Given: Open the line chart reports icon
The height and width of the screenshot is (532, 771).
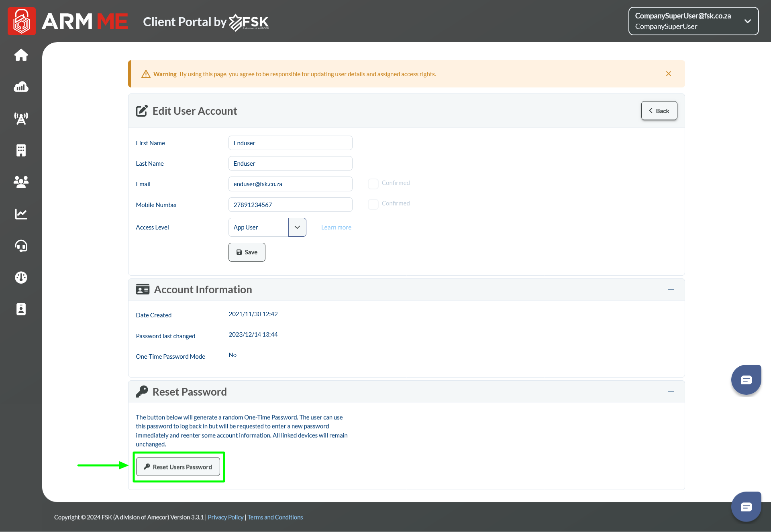Looking at the screenshot, I should click(21, 214).
